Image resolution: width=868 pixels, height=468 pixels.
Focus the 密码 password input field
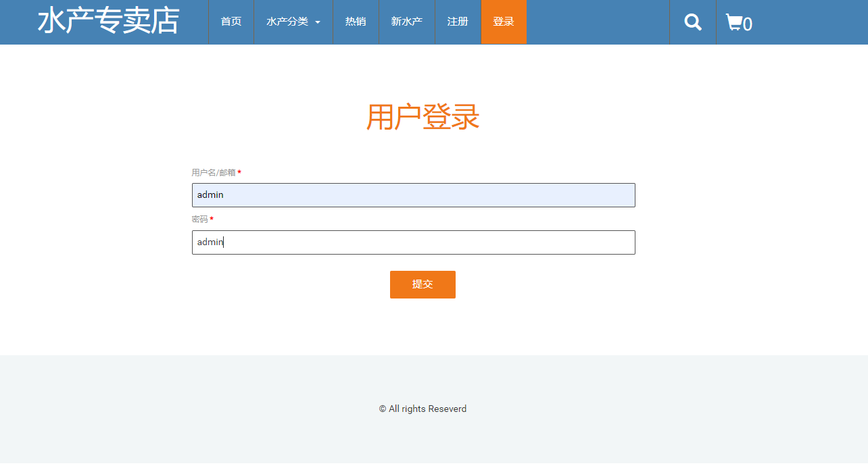413,242
